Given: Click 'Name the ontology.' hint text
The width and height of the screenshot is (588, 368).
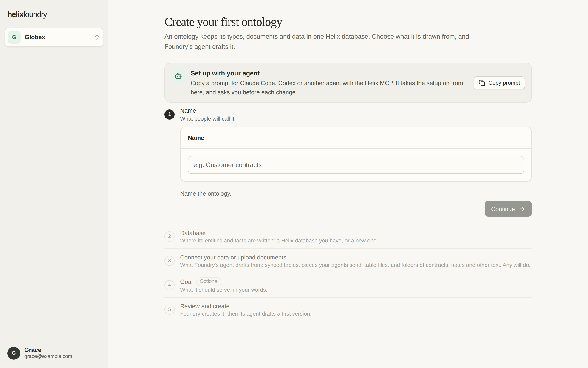Looking at the screenshot, I should 206,193.
